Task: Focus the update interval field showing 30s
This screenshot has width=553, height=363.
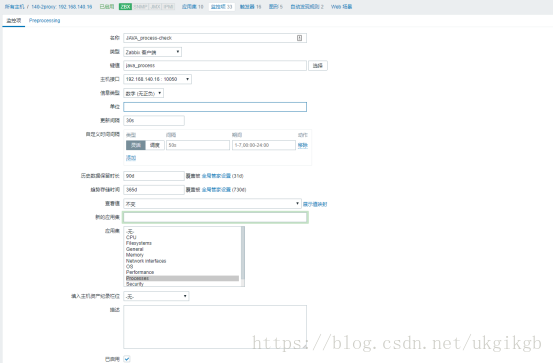Action: (154, 121)
